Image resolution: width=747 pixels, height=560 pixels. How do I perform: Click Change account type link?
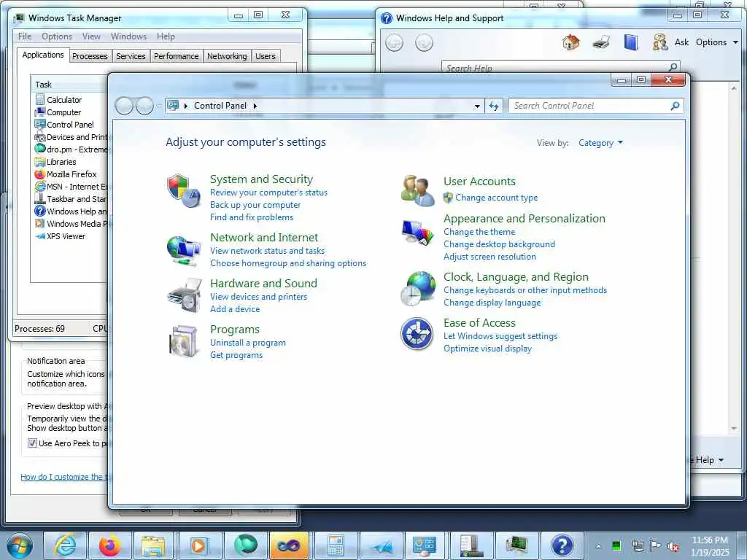pyautogui.click(x=496, y=198)
